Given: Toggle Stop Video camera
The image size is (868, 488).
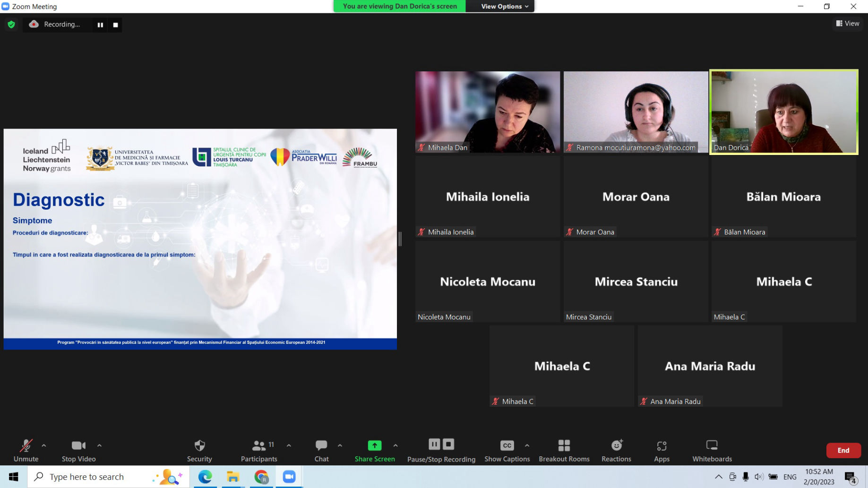Looking at the screenshot, I should [x=78, y=450].
